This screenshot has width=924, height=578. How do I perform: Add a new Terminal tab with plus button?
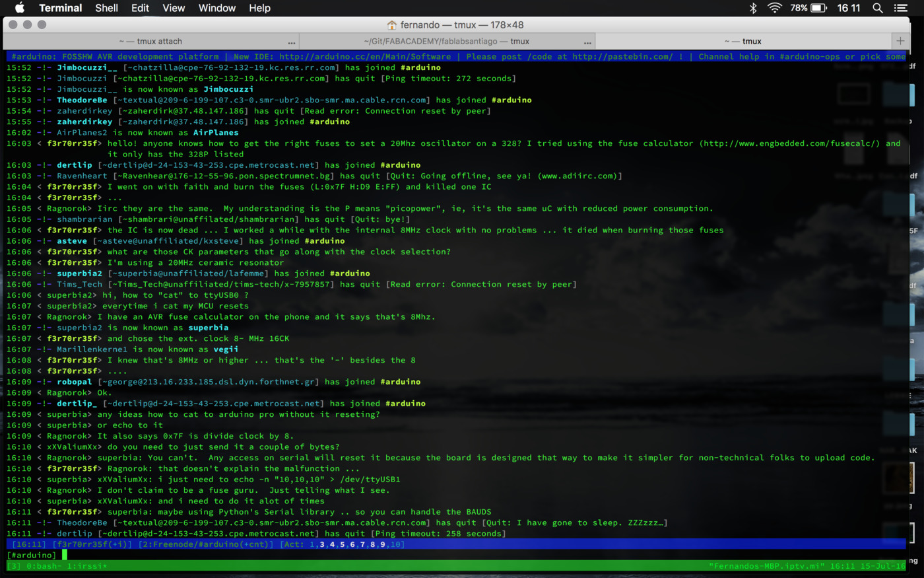click(x=900, y=41)
